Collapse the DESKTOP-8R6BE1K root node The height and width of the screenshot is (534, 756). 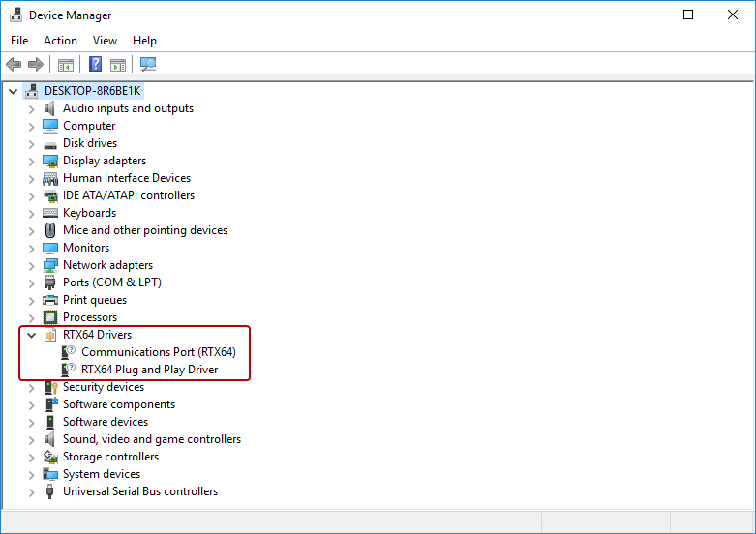tap(13, 91)
